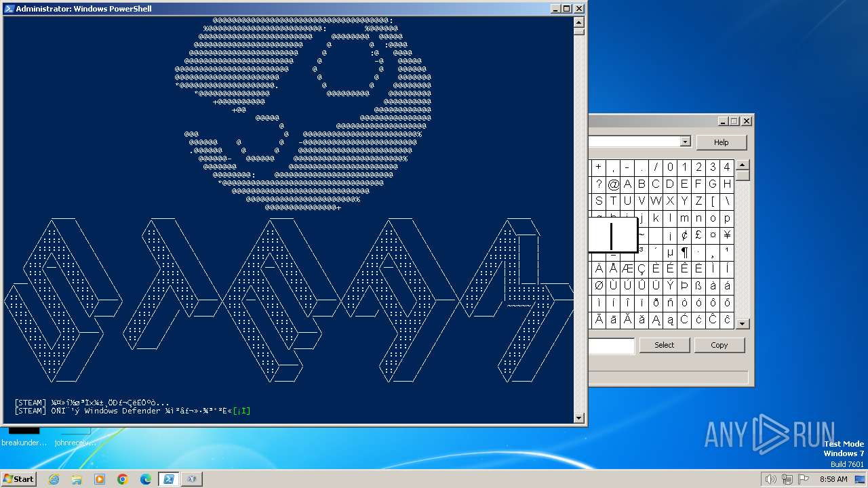Select the digit 0 character cell
Viewport: 868px width, 488px height.
[670, 167]
